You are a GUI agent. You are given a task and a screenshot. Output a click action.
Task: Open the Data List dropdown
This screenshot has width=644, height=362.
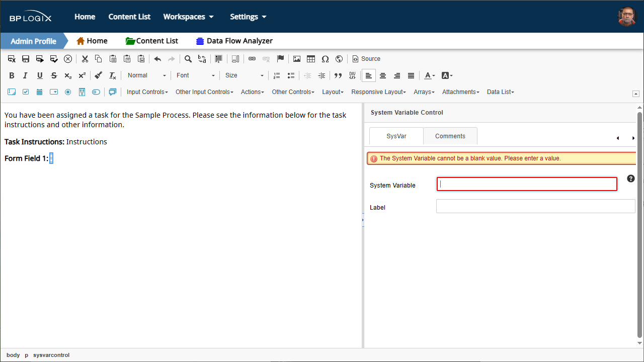tap(501, 92)
